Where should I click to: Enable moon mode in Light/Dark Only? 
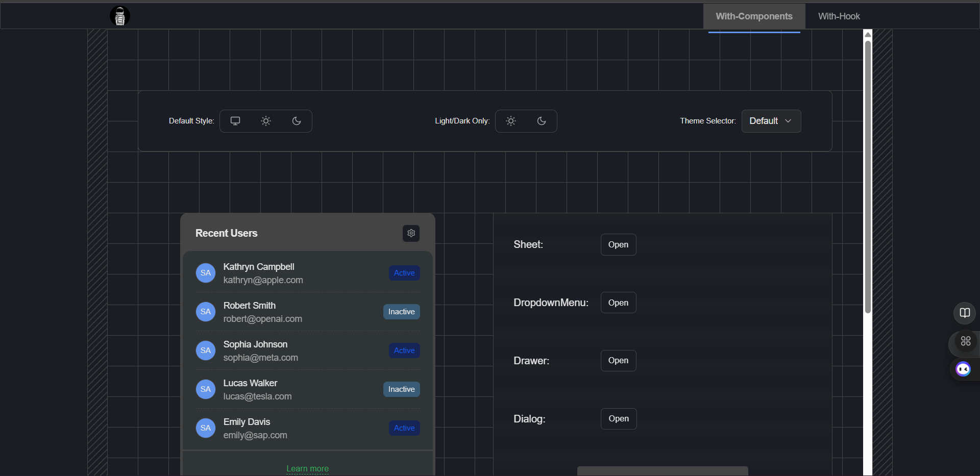click(x=542, y=121)
